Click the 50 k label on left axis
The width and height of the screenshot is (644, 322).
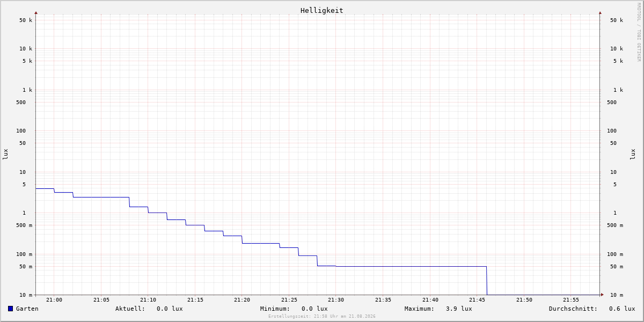point(26,20)
